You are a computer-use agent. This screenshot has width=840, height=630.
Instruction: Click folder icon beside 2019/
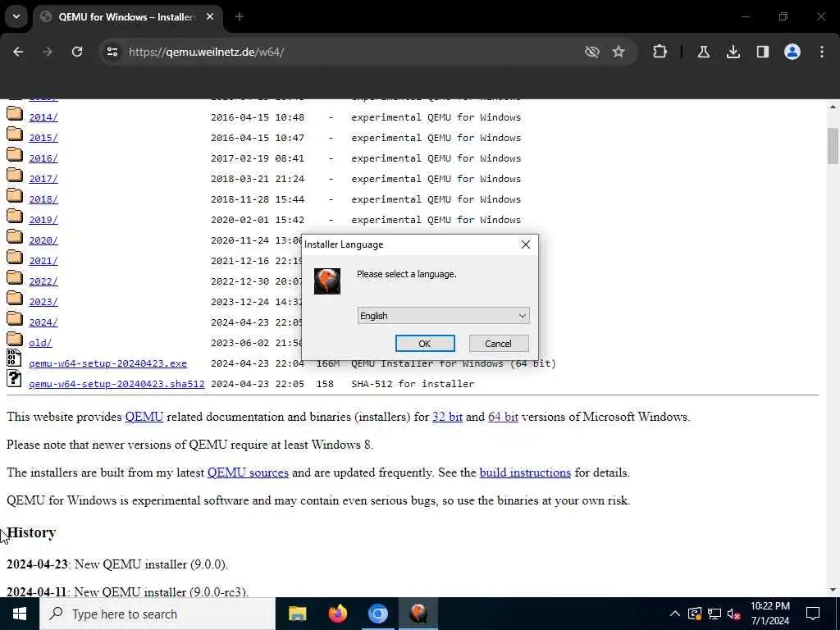15,216
